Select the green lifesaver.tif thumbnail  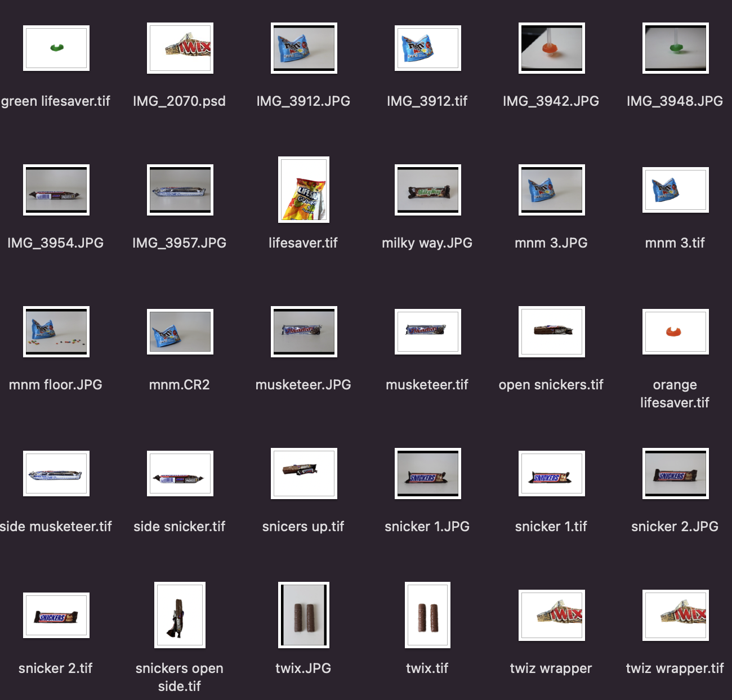tap(56, 48)
